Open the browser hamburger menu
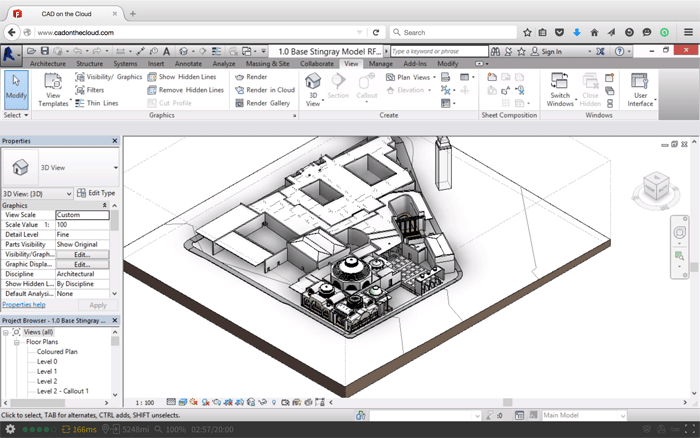Screen dimensions: 700x438 [x=688, y=32]
